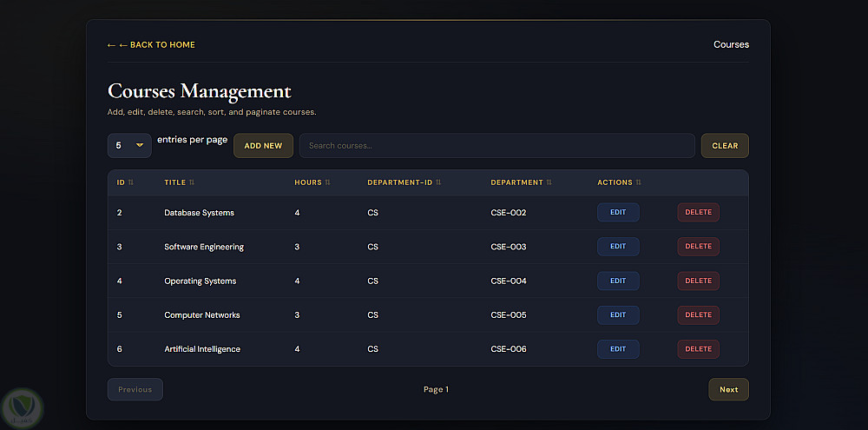This screenshot has width=868, height=430.
Task: Sort by Department-ID sort icon
Action: 438,182
